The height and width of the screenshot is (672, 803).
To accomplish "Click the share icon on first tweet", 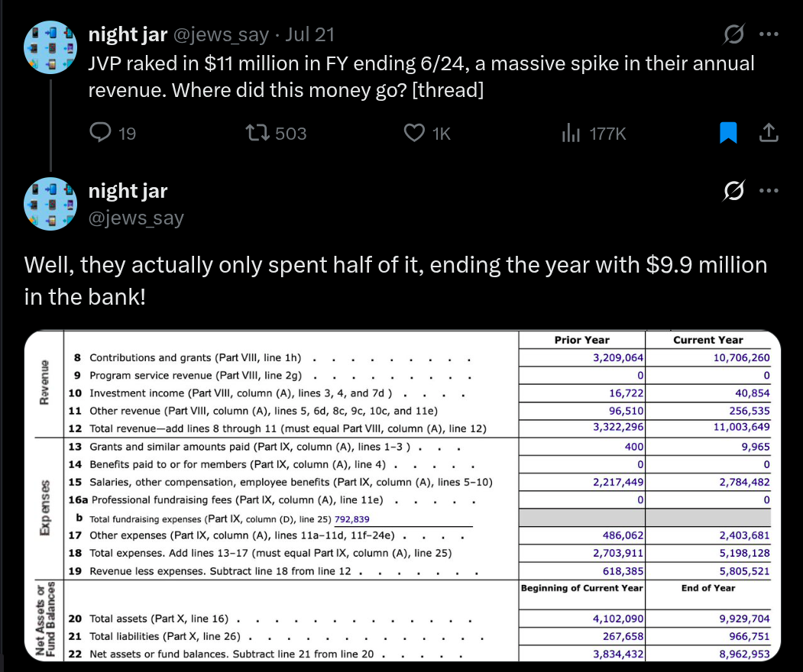I will click(x=769, y=134).
